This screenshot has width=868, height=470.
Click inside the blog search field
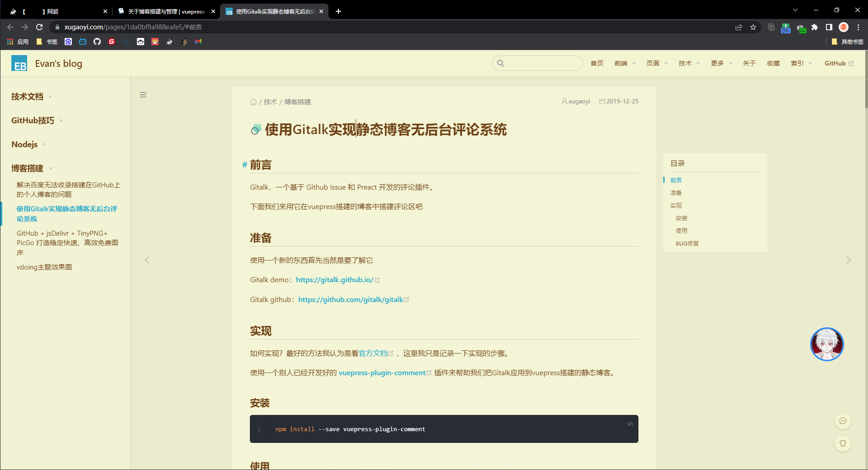click(x=538, y=63)
